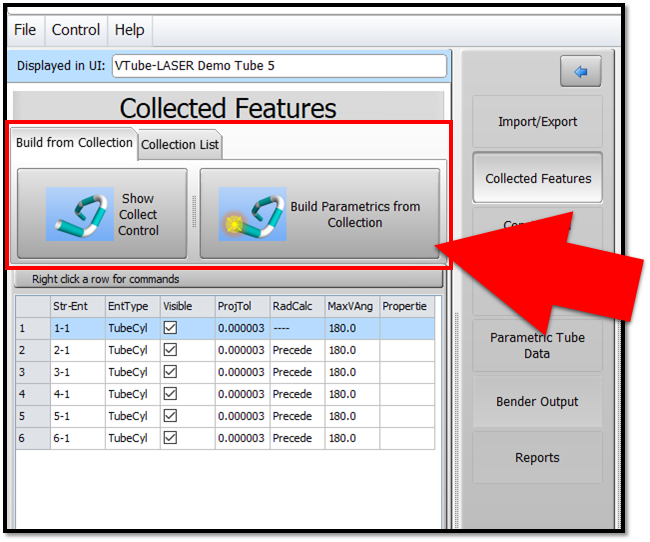650x542 pixels.
Task: Switch to the Collection List tab
Action: click(x=180, y=145)
